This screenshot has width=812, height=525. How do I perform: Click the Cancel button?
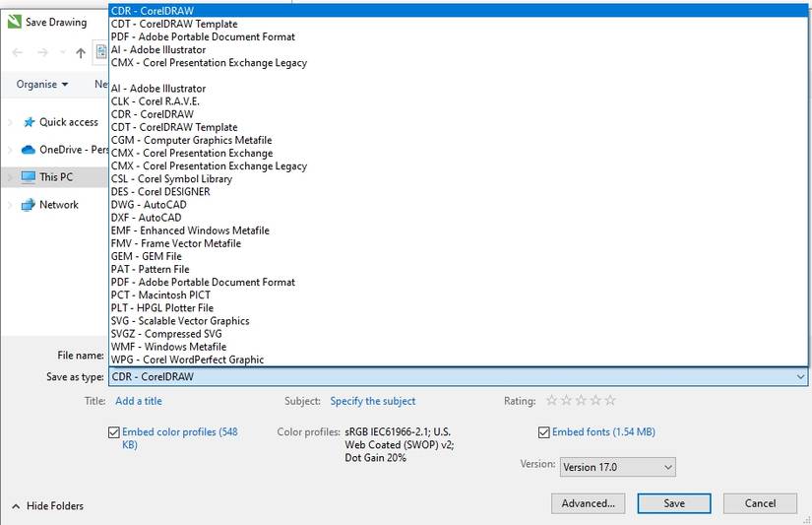tap(760, 503)
